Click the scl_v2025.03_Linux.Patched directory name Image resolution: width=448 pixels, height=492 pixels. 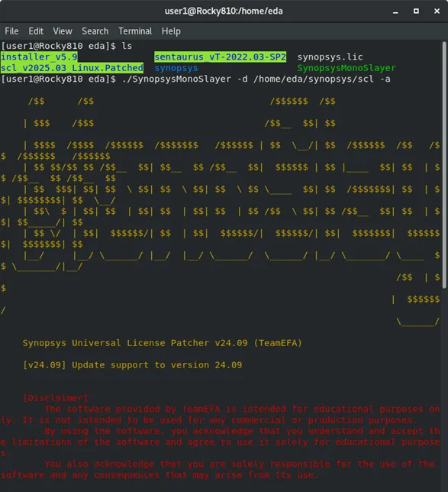pyautogui.click(x=72, y=68)
